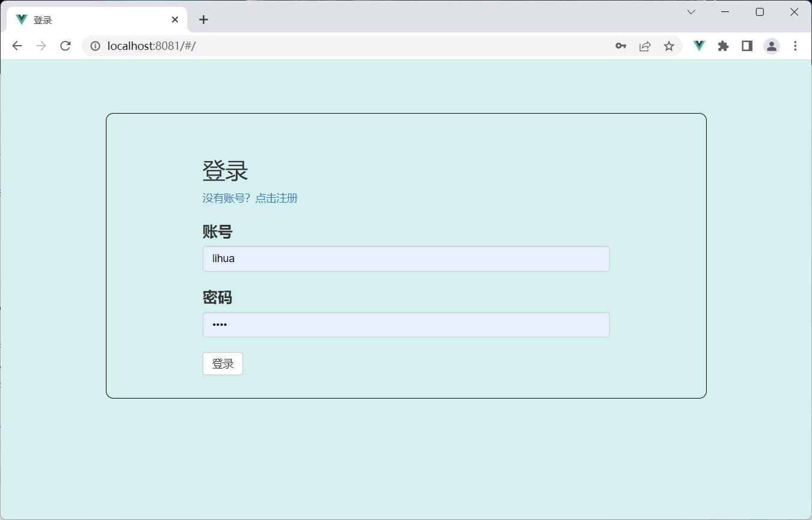
Task: Focus the 密码 password input field
Action: click(x=406, y=325)
